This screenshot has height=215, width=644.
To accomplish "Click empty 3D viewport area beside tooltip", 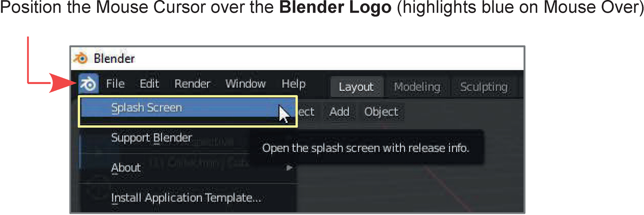I will [x=420, y=189].
